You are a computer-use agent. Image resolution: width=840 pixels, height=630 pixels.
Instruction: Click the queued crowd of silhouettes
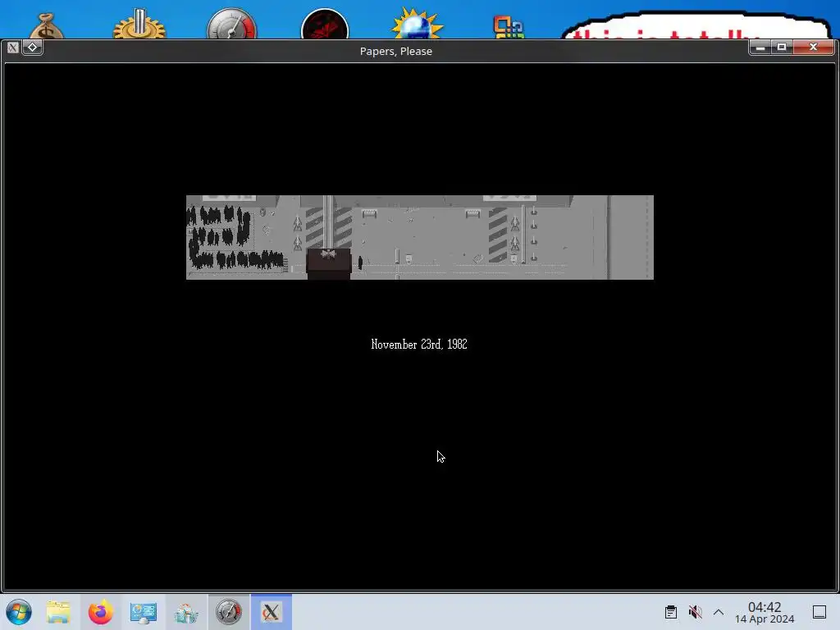tap(233, 238)
